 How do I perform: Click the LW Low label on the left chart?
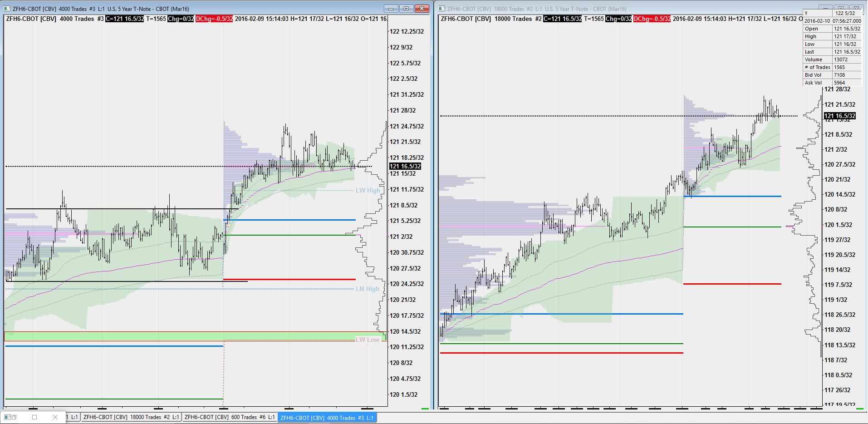[x=367, y=340]
